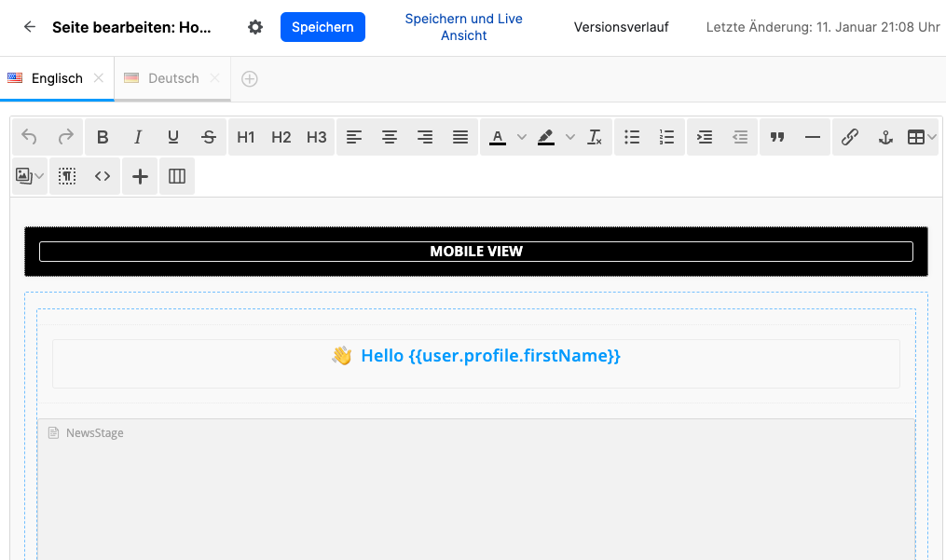This screenshot has width=946, height=560.
Task: Toggle the show blocks view
Action: click(x=67, y=176)
